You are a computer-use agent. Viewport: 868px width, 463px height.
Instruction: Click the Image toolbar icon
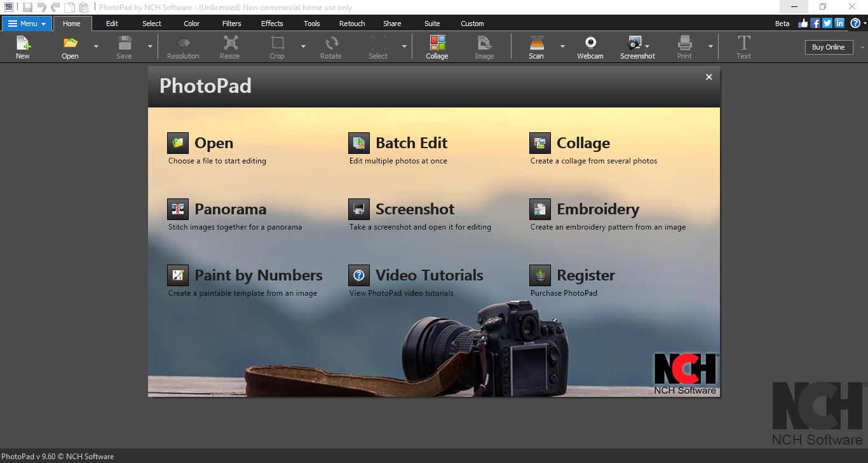point(484,43)
